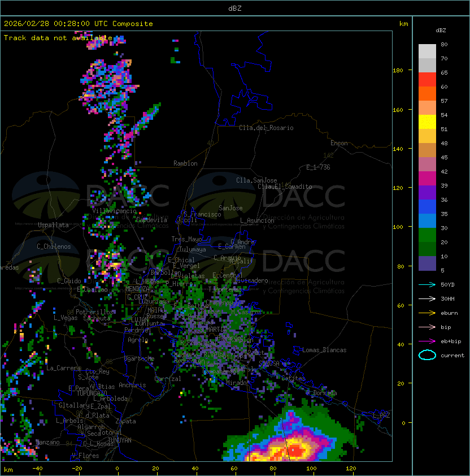The height and width of the screenshot is (476, 470).
Task: Select the royal blue swatch in dBZ scale
Action: (x=427, y=207)
